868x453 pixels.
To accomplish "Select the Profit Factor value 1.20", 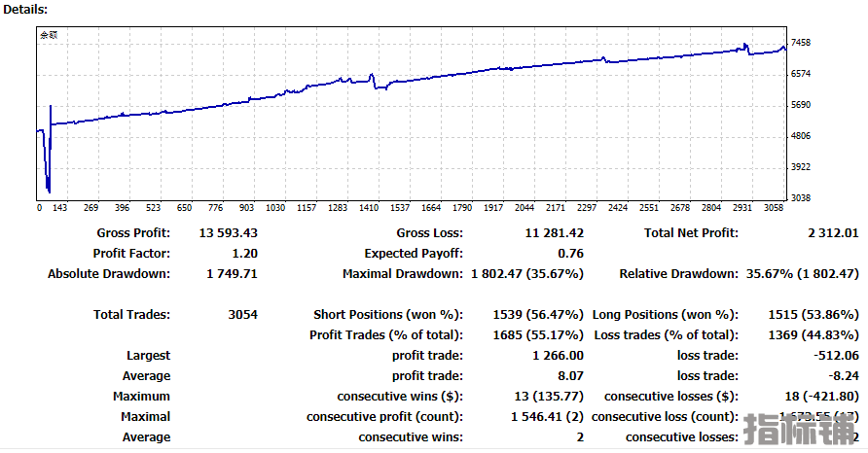I will (244, 254).
